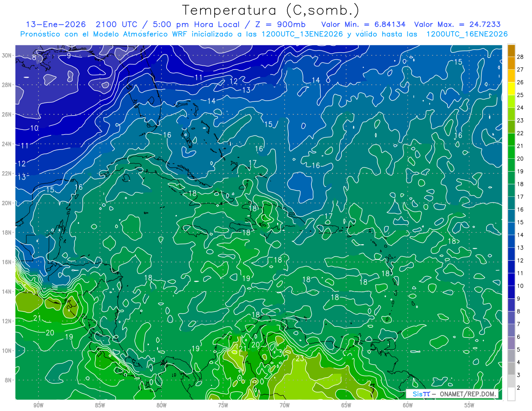Click the '28N' latitude axis label
The width and height of the screenshot is (532, 411).
coord(7,85)
